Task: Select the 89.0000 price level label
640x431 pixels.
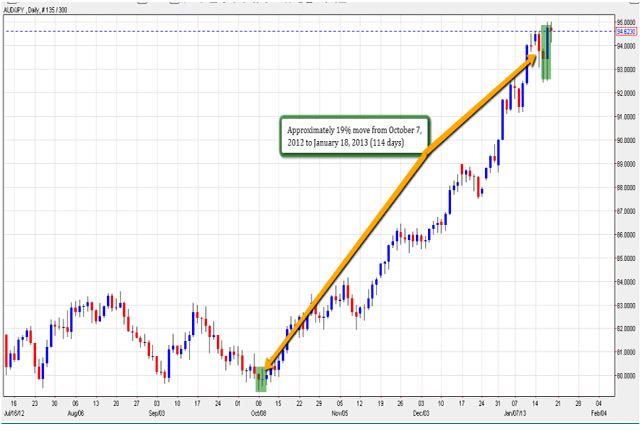Action: tap(626, 164)
